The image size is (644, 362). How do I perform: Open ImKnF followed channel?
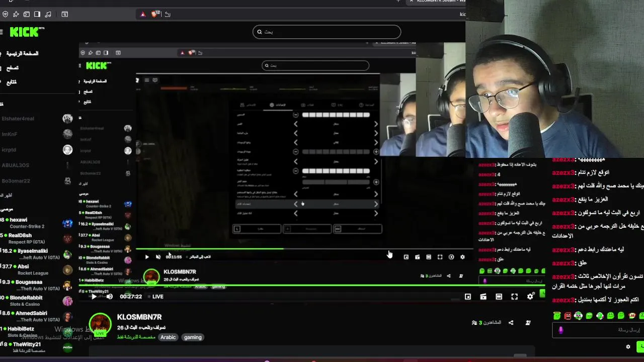click(36, 134)
